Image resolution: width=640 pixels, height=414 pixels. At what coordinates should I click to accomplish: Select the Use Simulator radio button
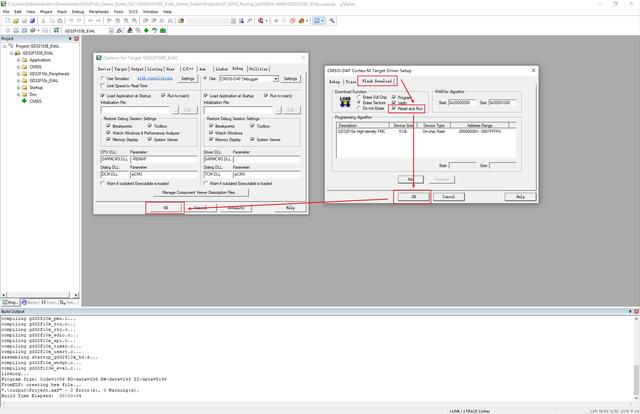(103, 78)
